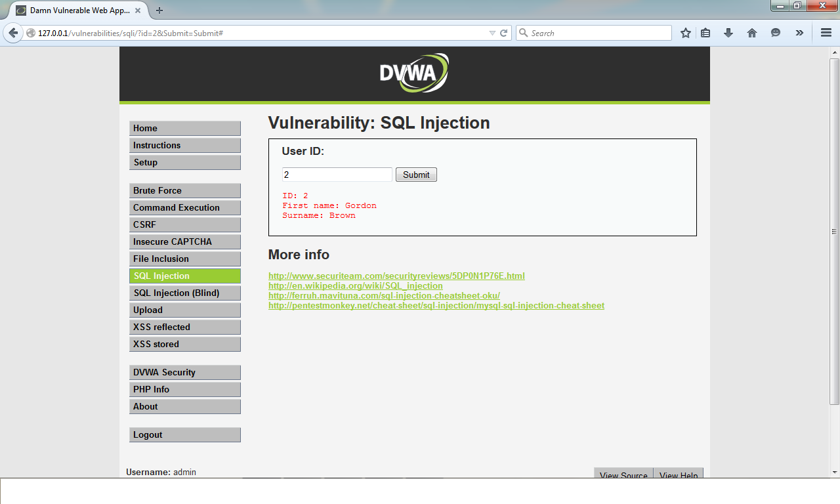Select SQL Injection (Blind) in the sidebar
This screenshot has width=840, height=504.
pos(184,293)
